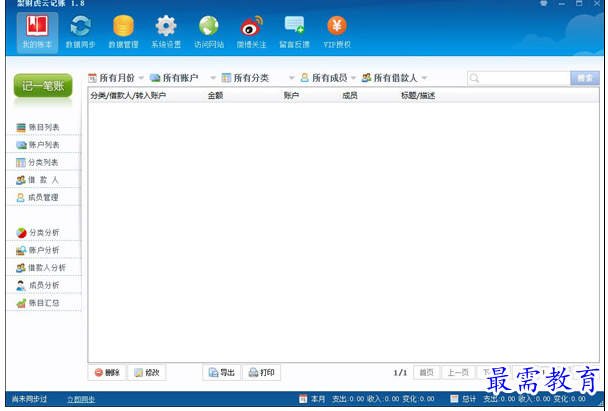Open 账户分析 in the sidebar
Image resolution: width=608 pixels, height=411 pixels.
(43, 250)
